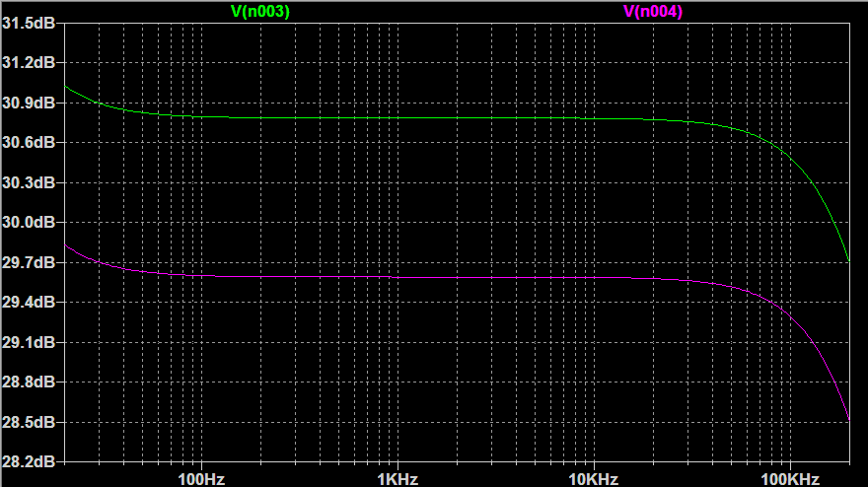Click the magenta V(n004) trace label

652,11
